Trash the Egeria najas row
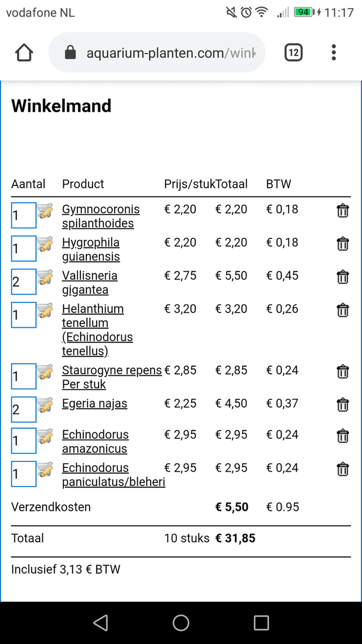 coord(343,405)
